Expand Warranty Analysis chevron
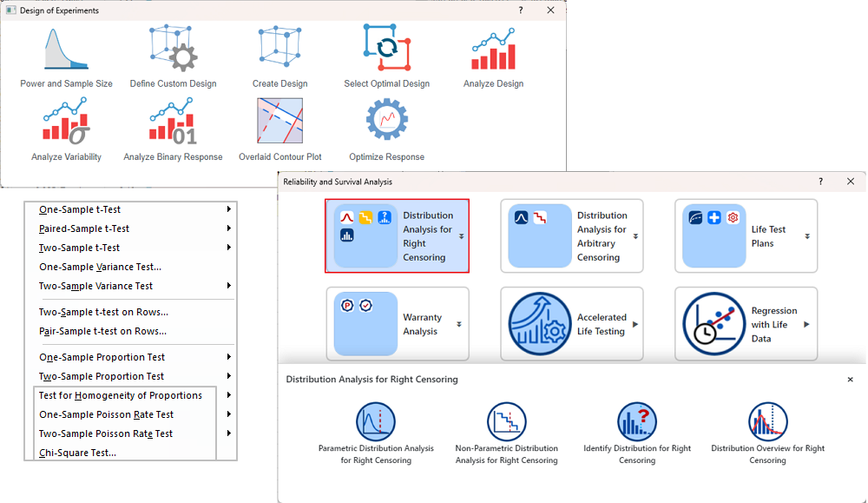 pos(459,325)
